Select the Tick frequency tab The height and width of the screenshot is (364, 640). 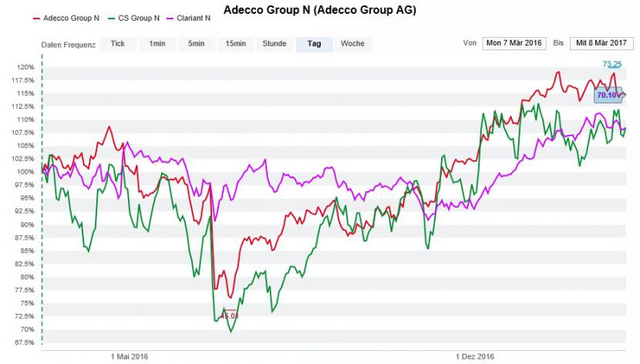pos(118,44)
